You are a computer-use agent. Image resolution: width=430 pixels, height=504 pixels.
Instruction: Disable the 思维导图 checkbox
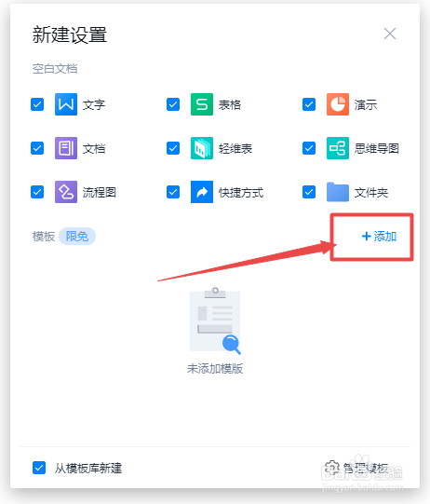click(309, 148)
